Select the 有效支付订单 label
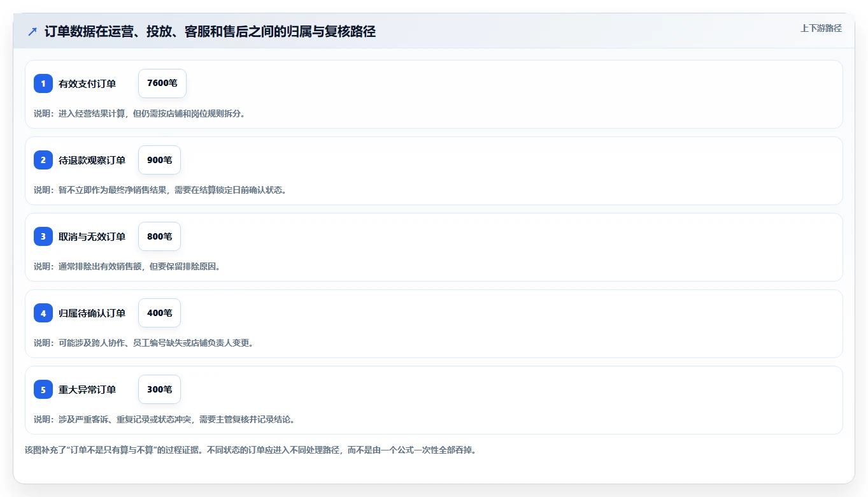 point(87,83)
